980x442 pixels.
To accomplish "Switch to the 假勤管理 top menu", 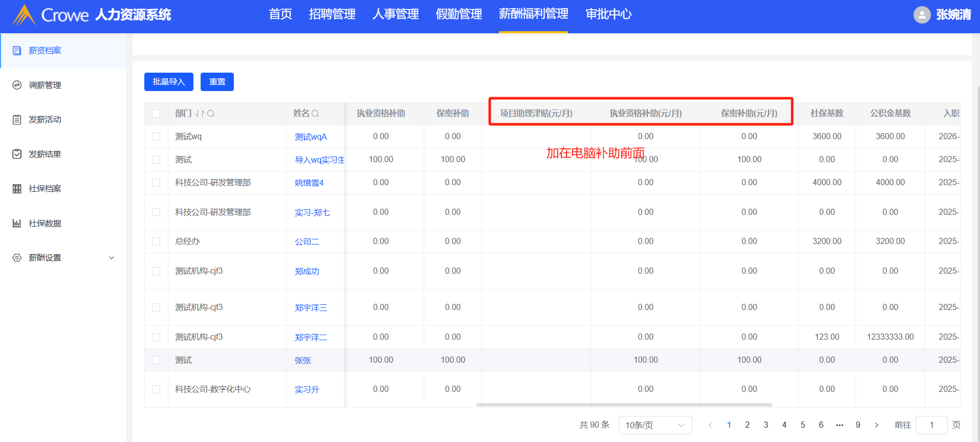I will (459, 14).
